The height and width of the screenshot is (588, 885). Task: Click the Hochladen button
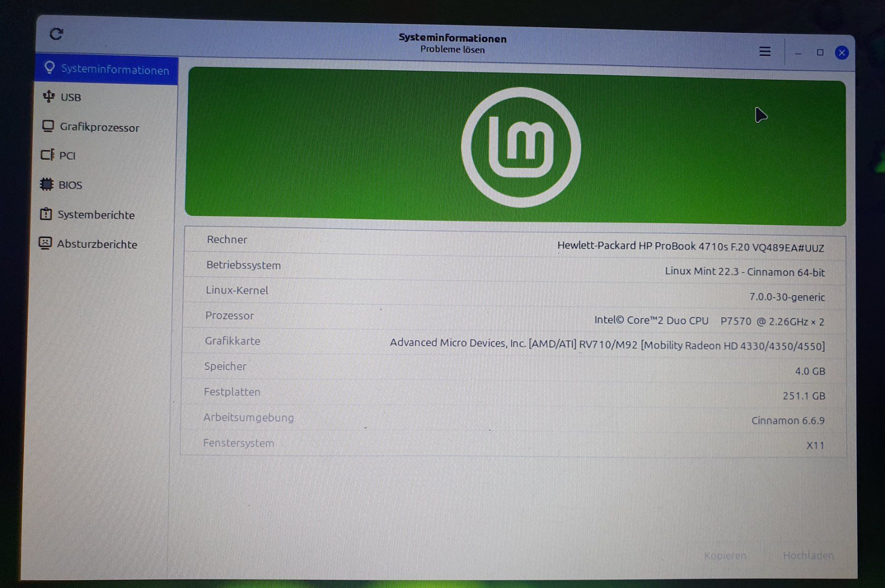tap(808, 556)
